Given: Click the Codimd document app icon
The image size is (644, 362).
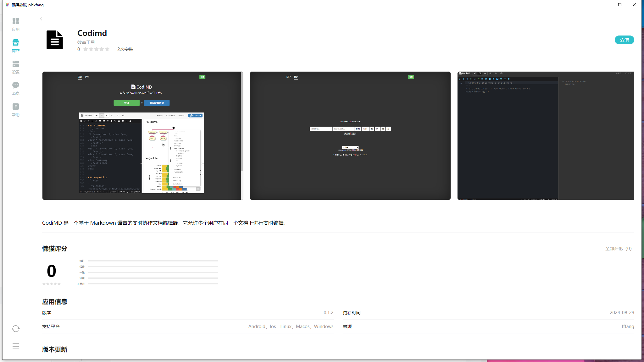Looking at the screenshot, I should [x=55, y=40].
